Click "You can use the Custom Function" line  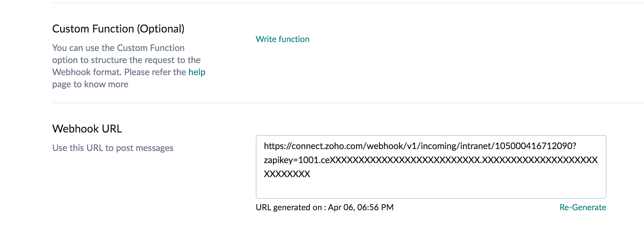[x=118, y=48]
